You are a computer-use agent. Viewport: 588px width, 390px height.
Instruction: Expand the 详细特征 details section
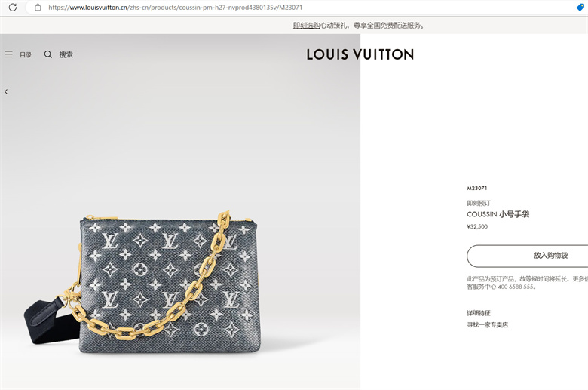(479, 313)
